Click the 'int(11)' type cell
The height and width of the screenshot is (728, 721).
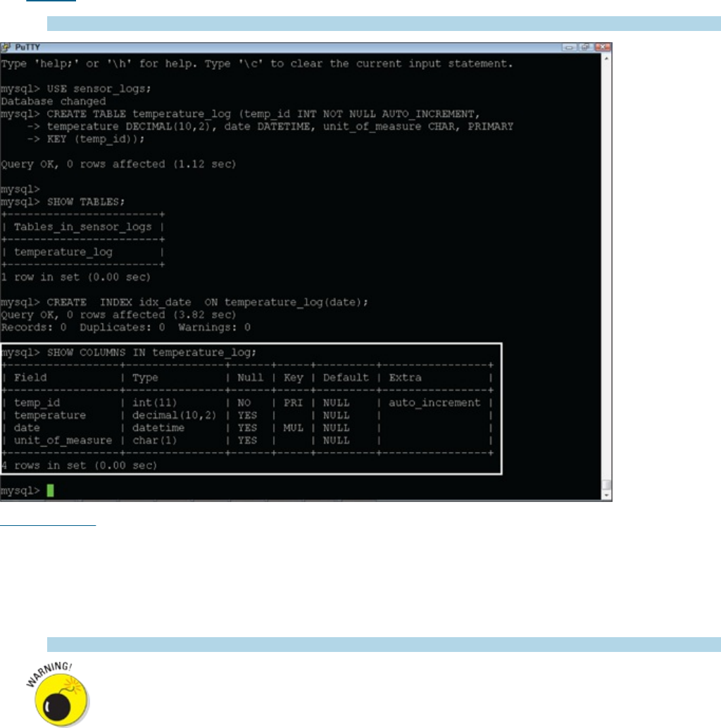pos(155,403)
